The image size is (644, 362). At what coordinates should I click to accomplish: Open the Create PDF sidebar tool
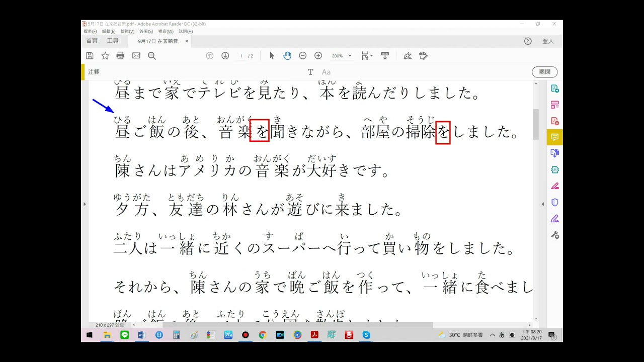tap(555, 121)
